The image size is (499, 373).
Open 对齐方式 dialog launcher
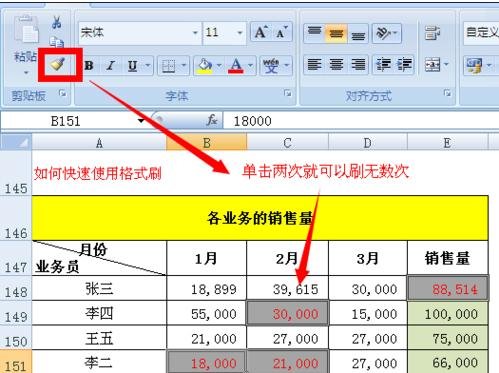point(447,93)
